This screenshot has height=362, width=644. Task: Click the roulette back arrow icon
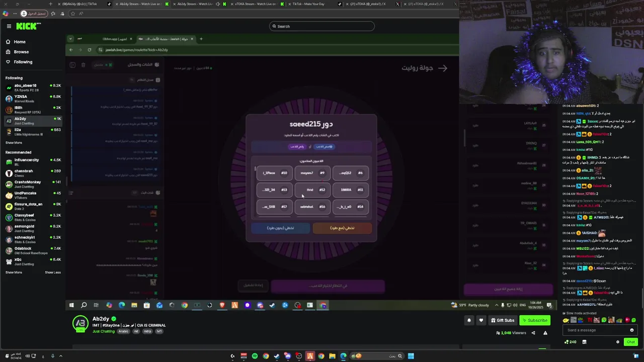click(x=443, y=68)
